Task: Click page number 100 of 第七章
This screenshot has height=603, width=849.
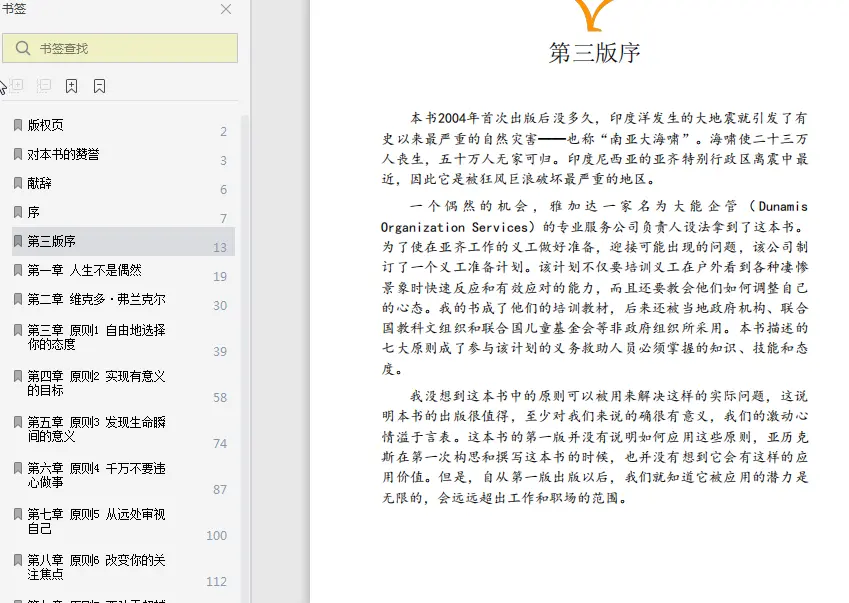Action: 217,535
